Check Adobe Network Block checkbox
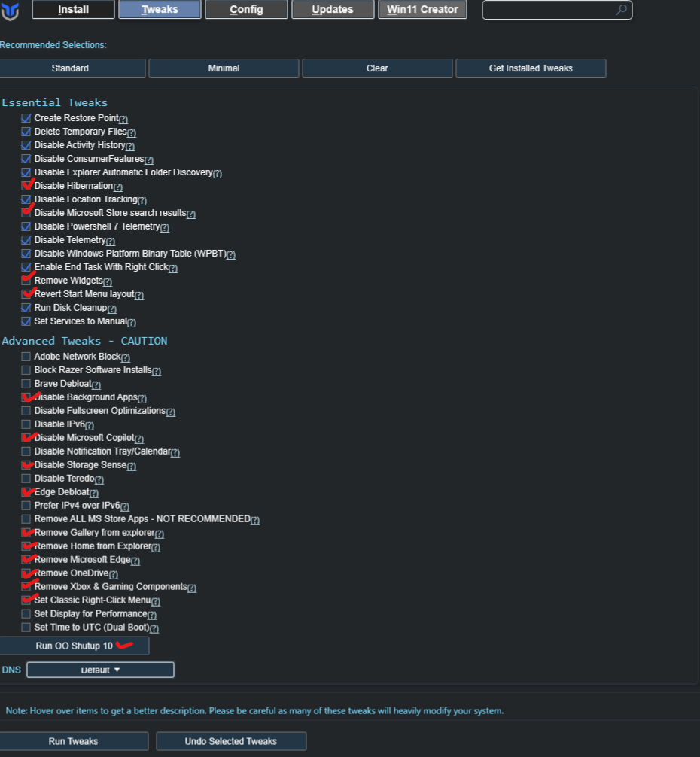The height and width of the screenshot is (757, 700). click(x=26, y=357)
